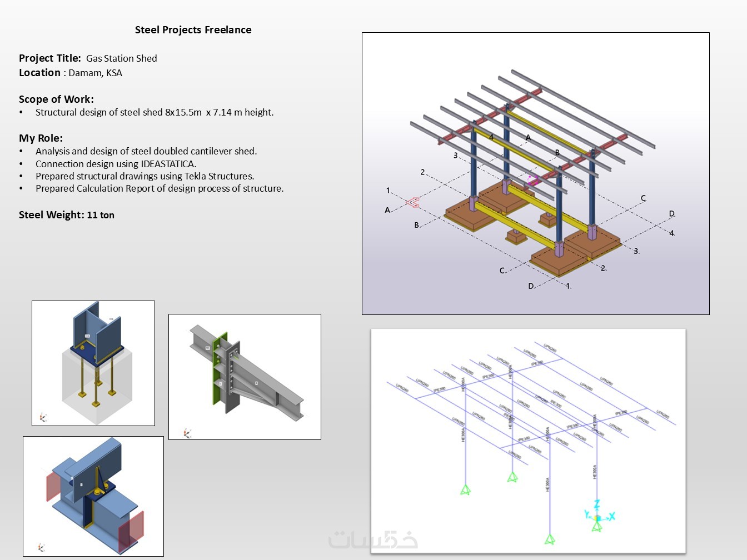Open the blue beam-column joint image
The width and height of the screenshot is (747, 560).
pyautogui.click(x=93, y=496)
